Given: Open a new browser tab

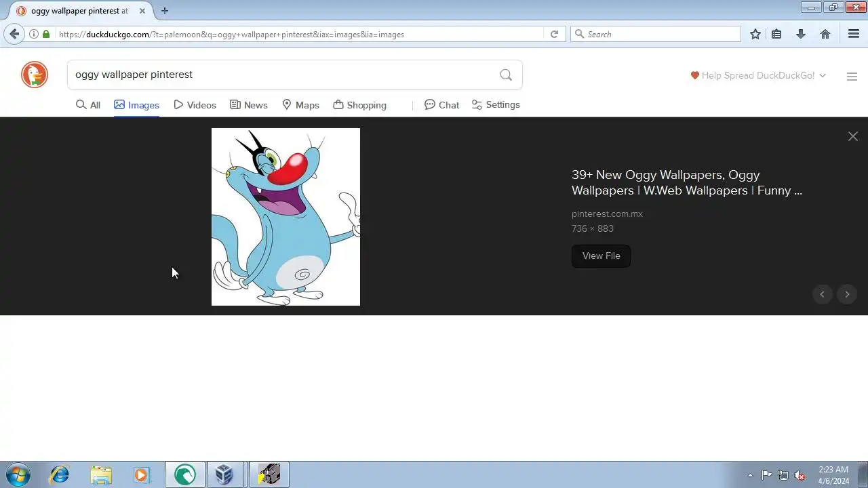Looking at the screenshot, I should pyautogui.click(x=165, y=11).
